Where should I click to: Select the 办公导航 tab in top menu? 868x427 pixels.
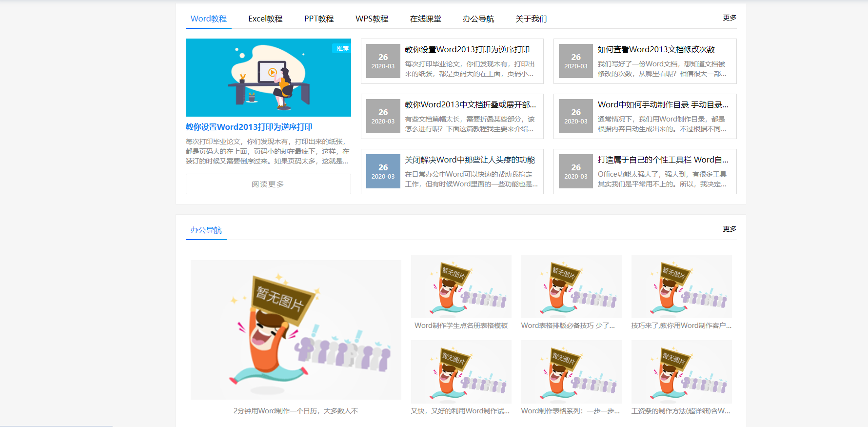pos(478,19)
